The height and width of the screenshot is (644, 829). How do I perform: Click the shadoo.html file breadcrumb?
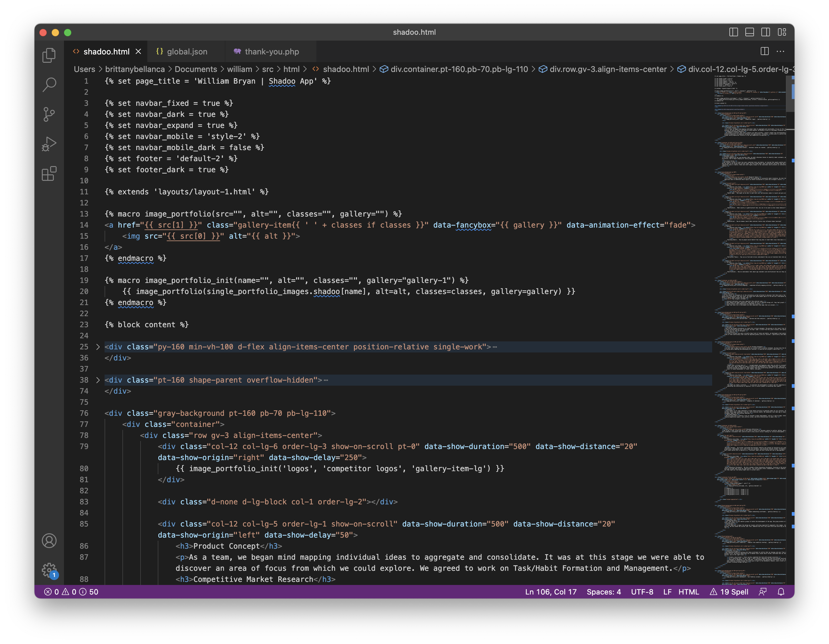click(340, 69)
